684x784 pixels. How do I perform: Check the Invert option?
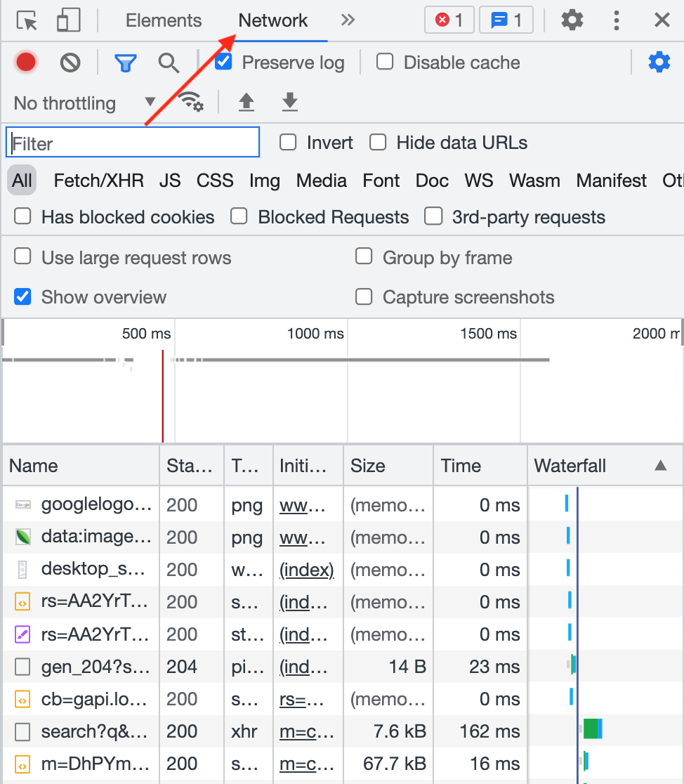click(288, 142)
